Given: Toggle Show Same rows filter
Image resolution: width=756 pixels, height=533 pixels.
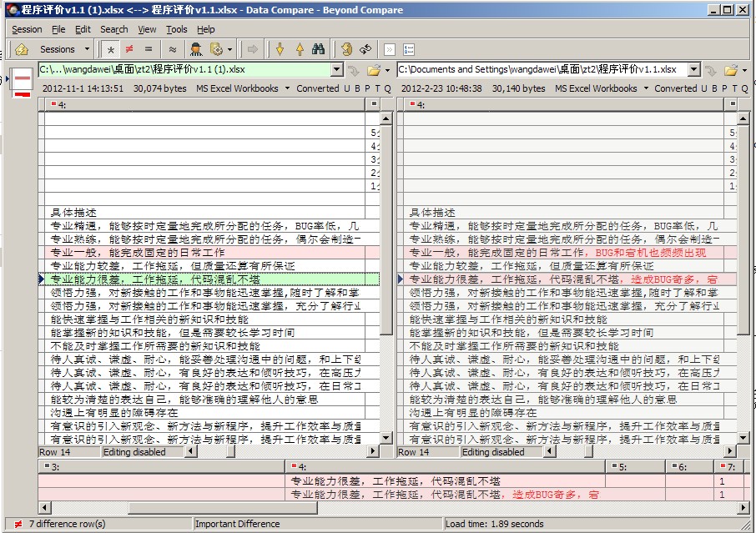Looking at the screenshot, I should (149, 49).
